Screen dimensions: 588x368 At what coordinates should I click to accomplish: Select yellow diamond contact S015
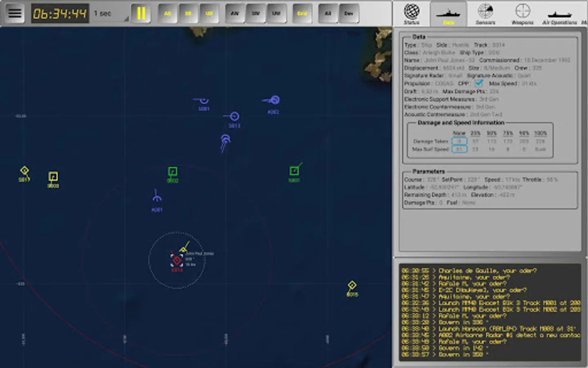[x=352, y=285]
